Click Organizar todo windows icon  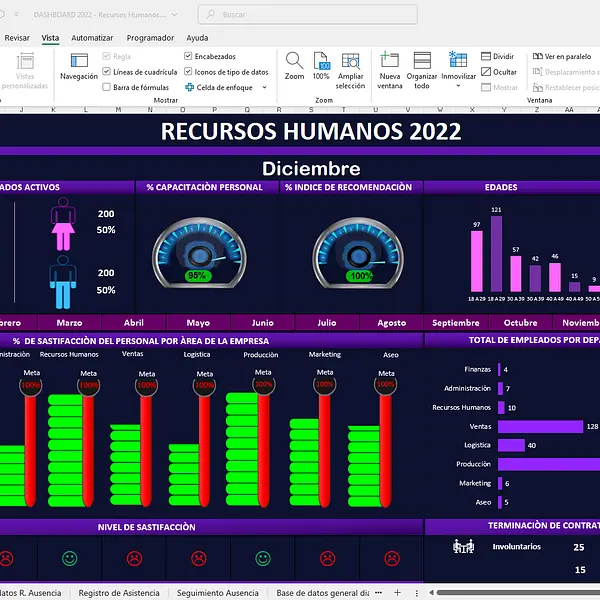tap(422, 60)
